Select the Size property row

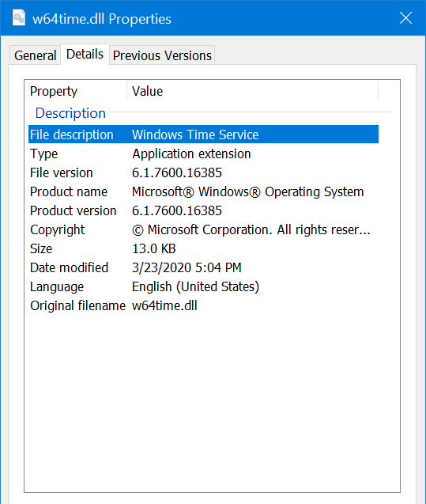click(204, 248)
